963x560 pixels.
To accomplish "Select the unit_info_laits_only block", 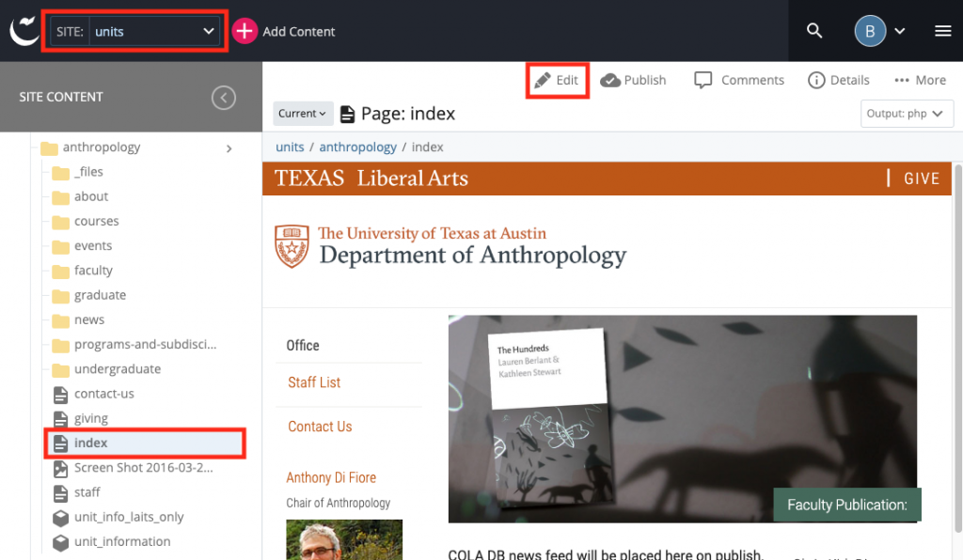I will click(x=118, y=517).
